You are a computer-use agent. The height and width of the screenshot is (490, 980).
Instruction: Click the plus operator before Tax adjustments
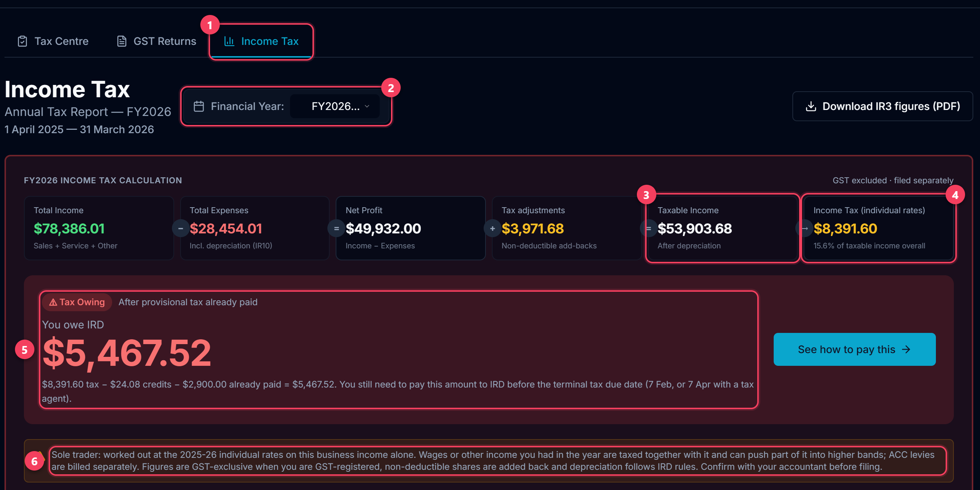click(492, 229)
